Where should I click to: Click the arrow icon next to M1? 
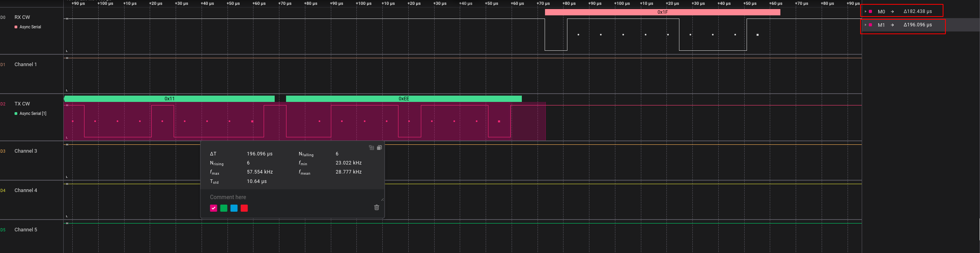pos(892,25)
